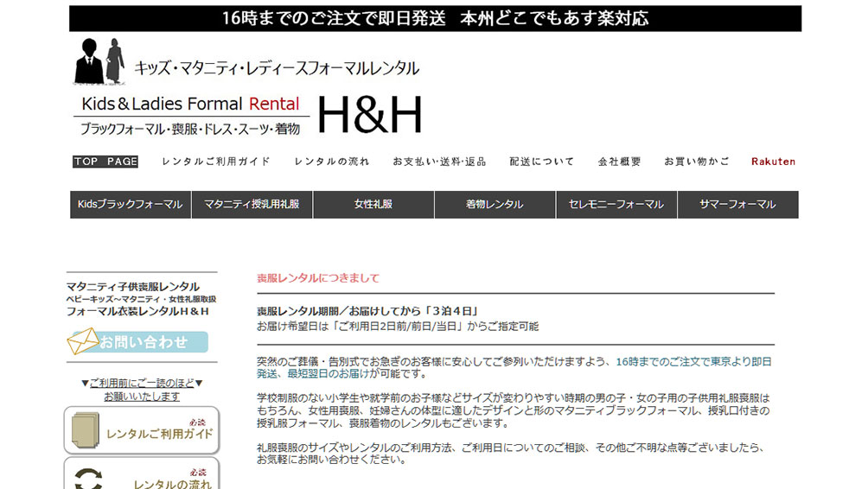This screenshot has width=868, height=489.
Task: Click the black 16時まで即日発送 top banner
Action: pos(435,18)
